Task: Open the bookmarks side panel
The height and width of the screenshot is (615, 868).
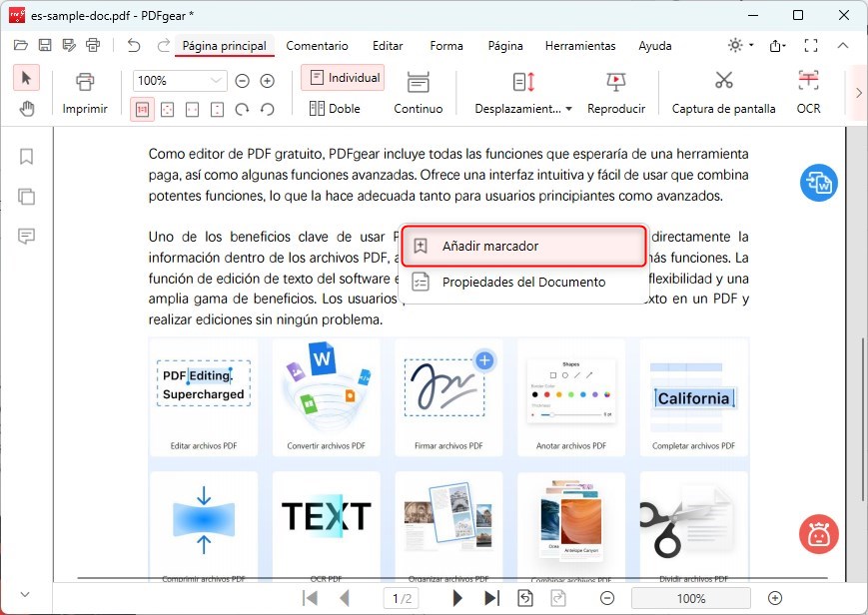Action: tap(26, 157)
